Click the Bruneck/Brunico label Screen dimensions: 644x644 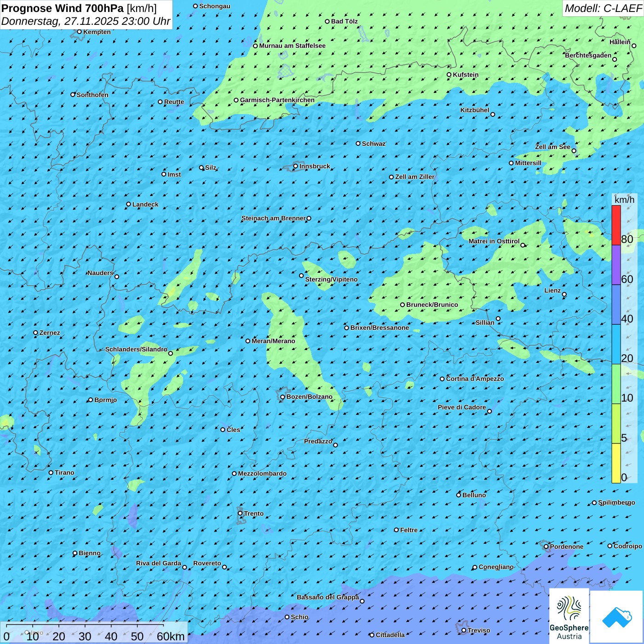pos(432,305)
